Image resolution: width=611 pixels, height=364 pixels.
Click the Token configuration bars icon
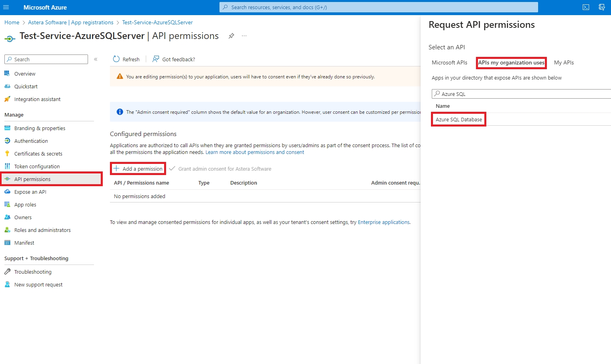[x=7, y=166]
